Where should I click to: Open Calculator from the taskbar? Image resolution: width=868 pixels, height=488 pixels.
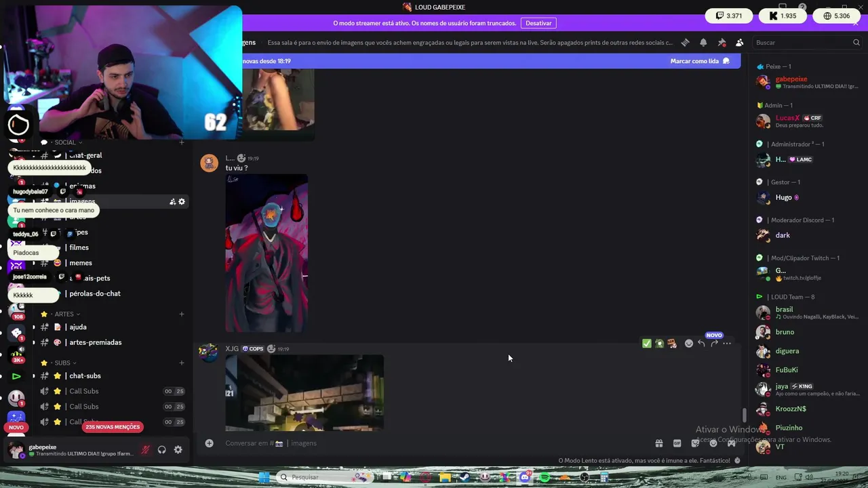604,477
